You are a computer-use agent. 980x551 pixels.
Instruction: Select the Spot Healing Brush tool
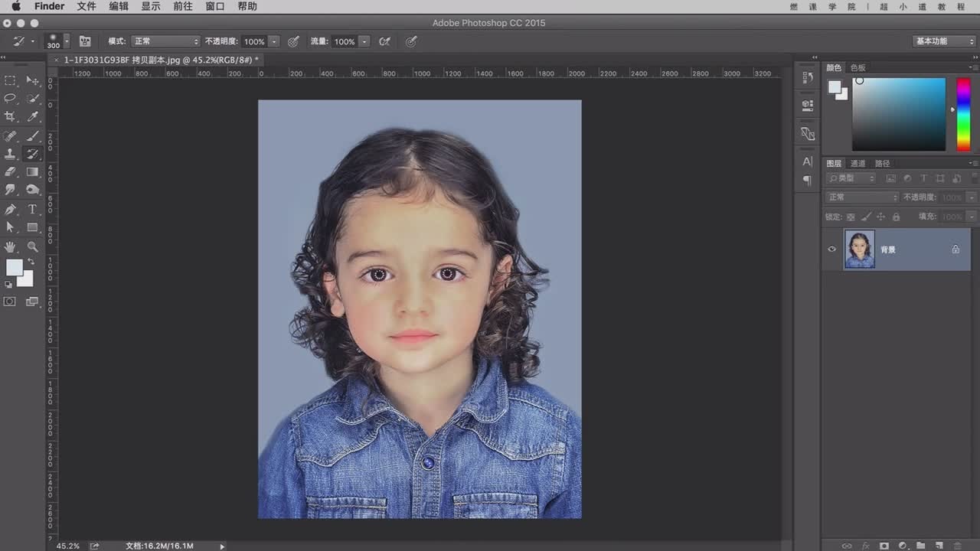click(x=10, y=135)
